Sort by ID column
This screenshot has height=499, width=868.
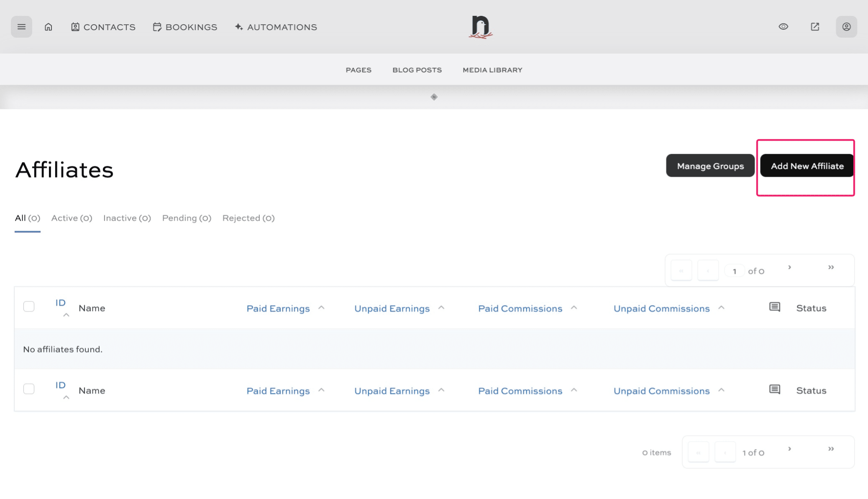click(x=61, y=303)
